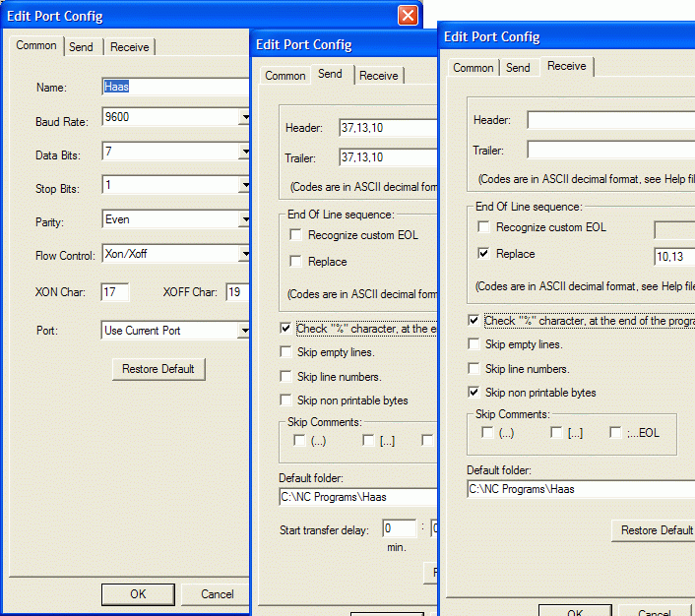Expand the Baud Rate dropdown
The width and height of the screenshot is (695, 616).
coord(245,117)
